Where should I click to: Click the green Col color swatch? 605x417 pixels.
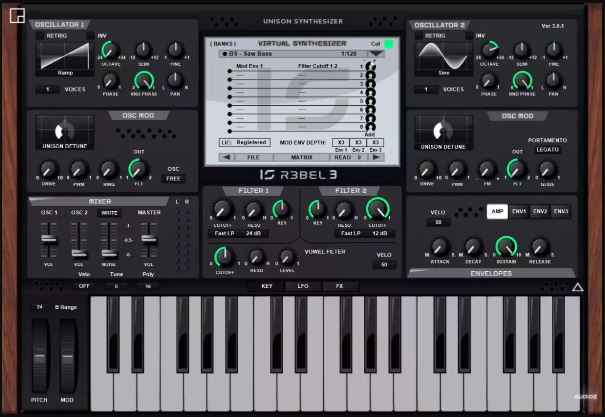[389, 44]
